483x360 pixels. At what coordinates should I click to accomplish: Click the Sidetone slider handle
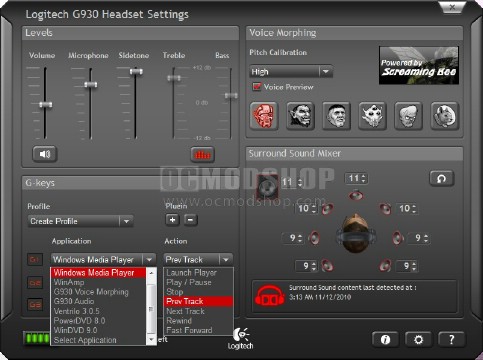tap(136, 71)
